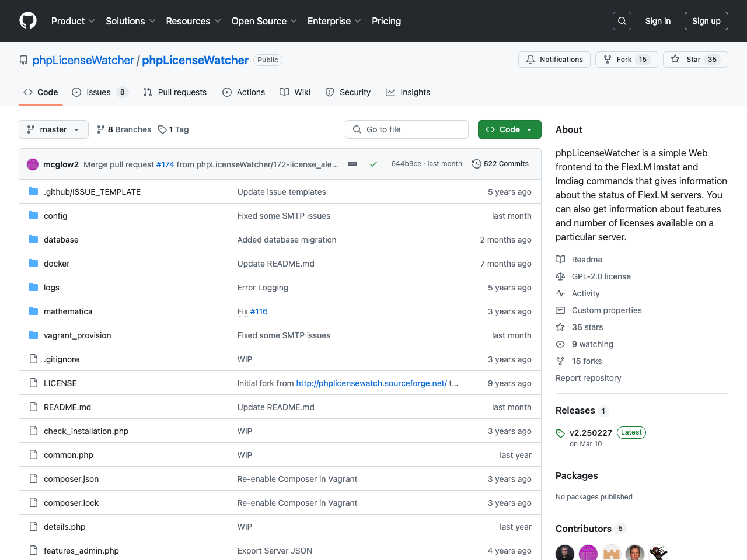Click the Go to file field
This screenshot has width=747, height=560.
click(407, 129)
